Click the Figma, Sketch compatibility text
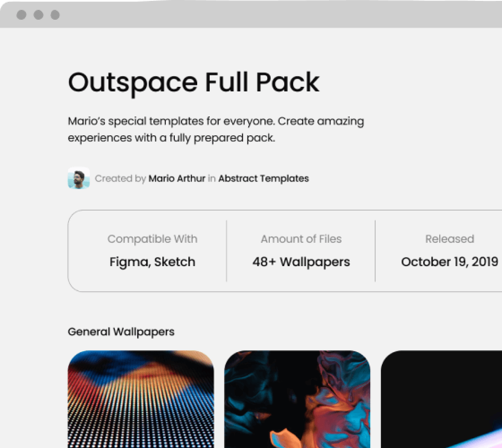This screenshot has height=448, width=502. click(152, 262)
